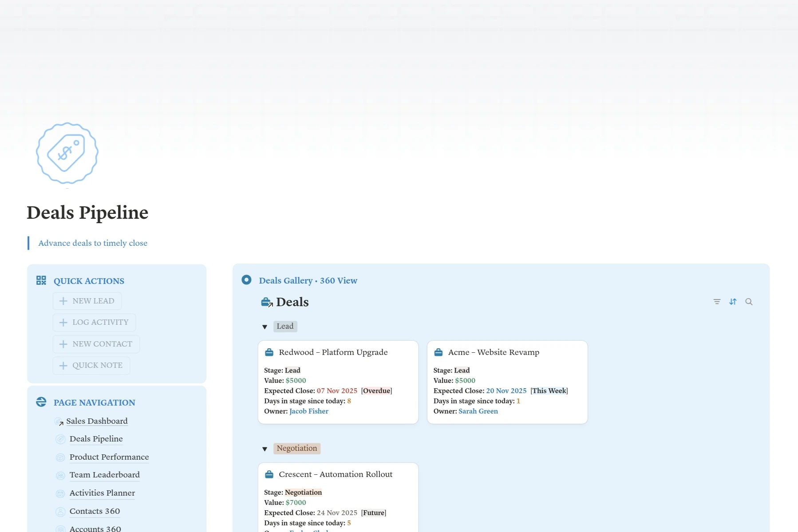Click the Quick Actions grid icon

tap(41, 280)
